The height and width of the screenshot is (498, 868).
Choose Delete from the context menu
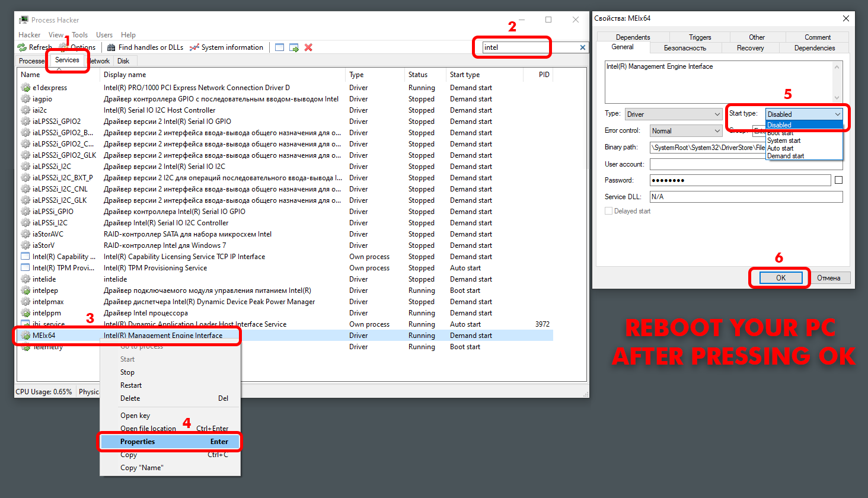tap(170, 398)
